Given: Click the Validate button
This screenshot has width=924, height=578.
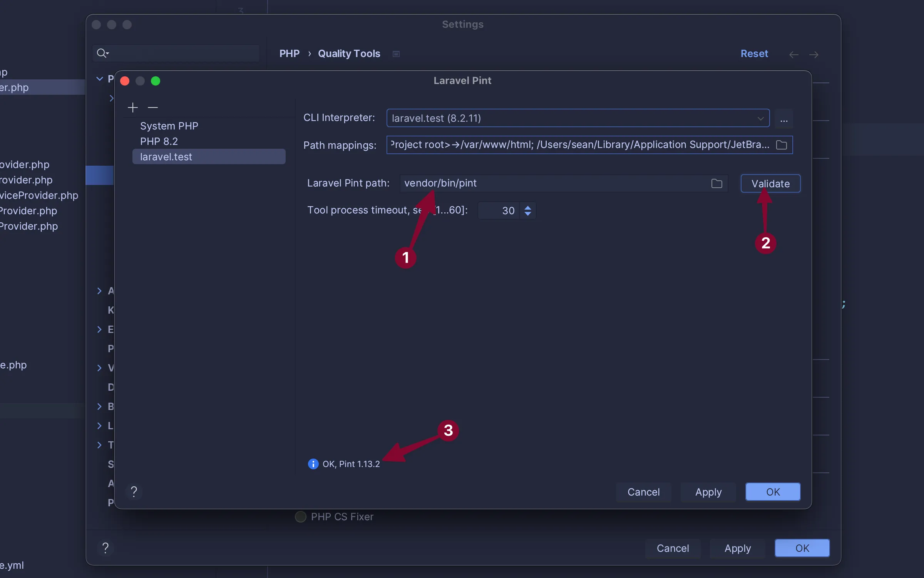Looking at the screenshot, I should point(770,183).
